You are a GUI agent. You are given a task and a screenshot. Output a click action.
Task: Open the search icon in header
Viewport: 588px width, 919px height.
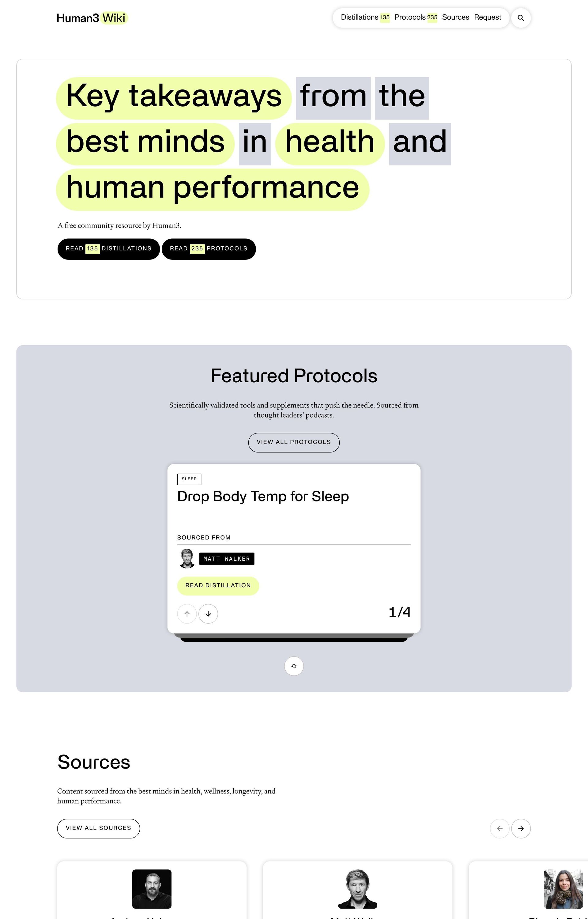point(521,18)
